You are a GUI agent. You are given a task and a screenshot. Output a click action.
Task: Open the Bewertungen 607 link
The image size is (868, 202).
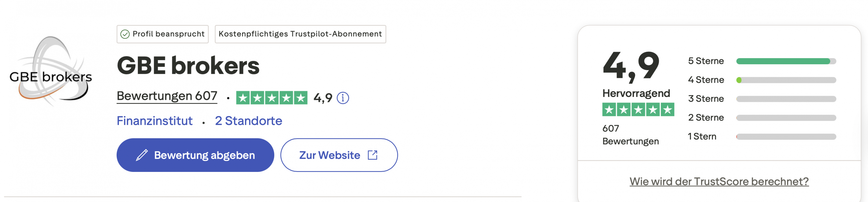(167, 96)
